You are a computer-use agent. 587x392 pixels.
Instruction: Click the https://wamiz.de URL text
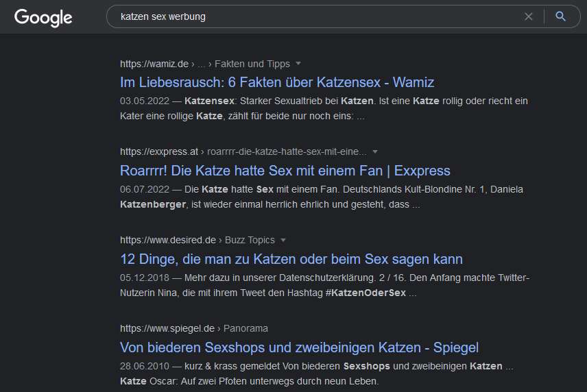pyautogui.click(x=154, y=64)
